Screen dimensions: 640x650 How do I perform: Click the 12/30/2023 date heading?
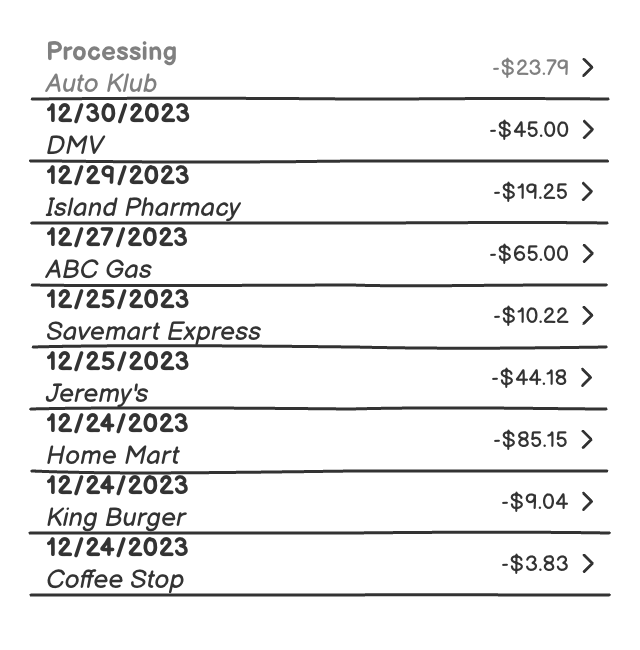point(117,113)
